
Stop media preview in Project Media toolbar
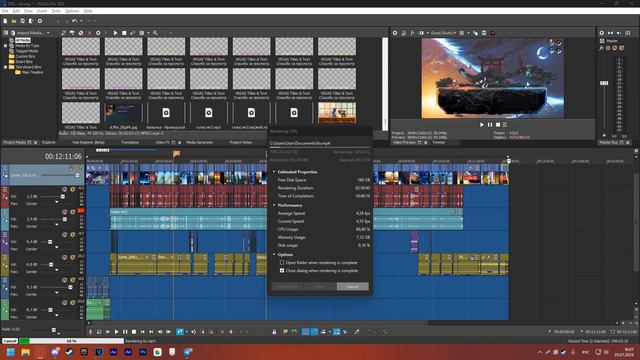click(124, 33)
